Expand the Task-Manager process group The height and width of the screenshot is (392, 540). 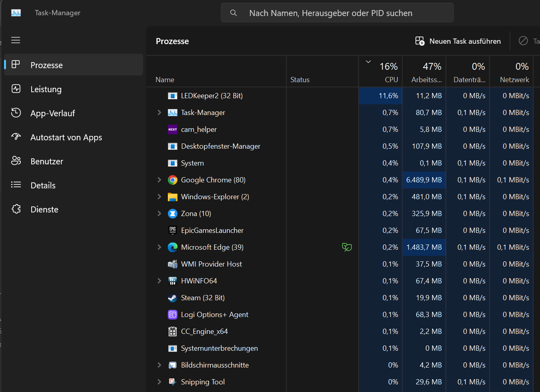159,113
